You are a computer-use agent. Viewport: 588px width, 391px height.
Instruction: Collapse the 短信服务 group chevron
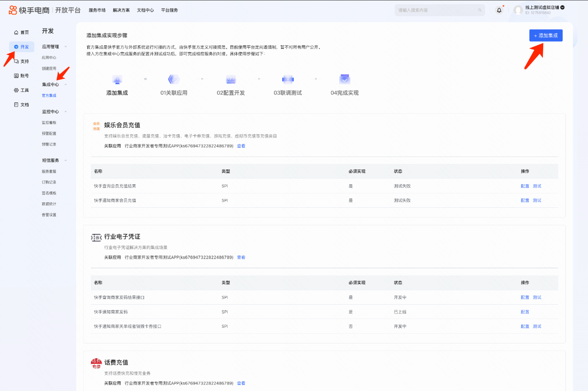(66, 160)
